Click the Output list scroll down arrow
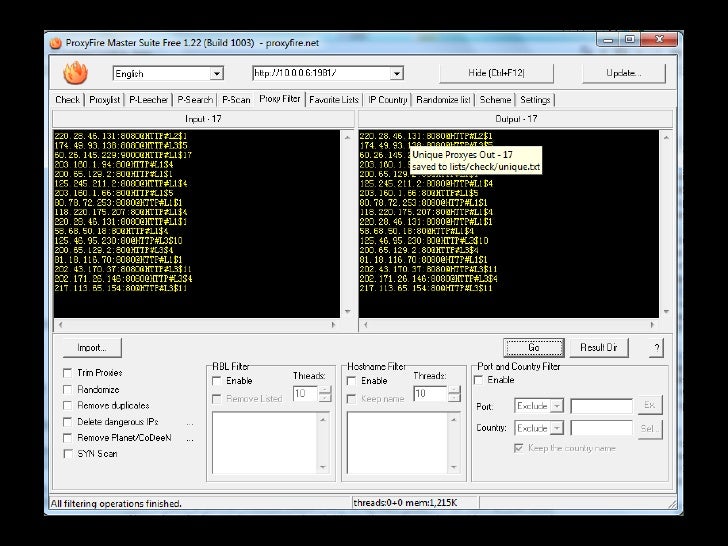Viewport: 728px width, 546px height. 666,312
